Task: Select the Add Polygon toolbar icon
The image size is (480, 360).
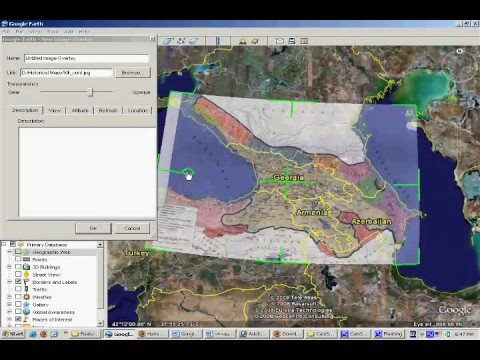Action: [167, 41]
